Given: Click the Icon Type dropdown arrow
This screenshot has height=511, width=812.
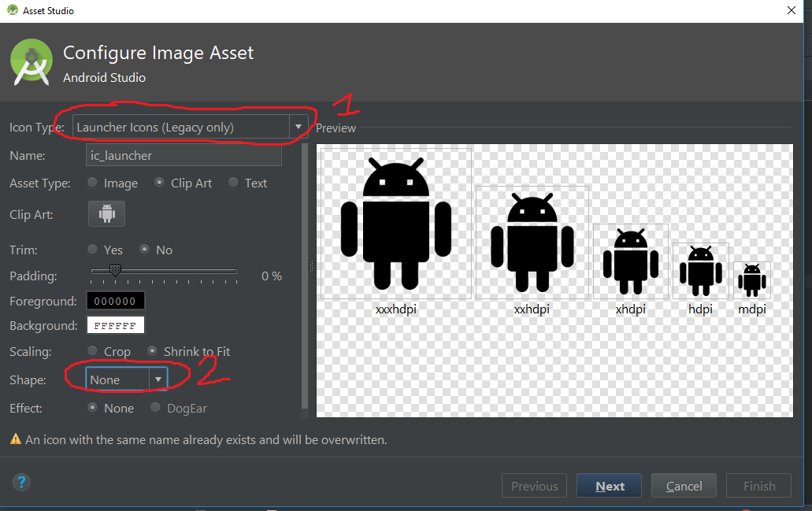Looking at the screenshot, I should tap(298, 126).
